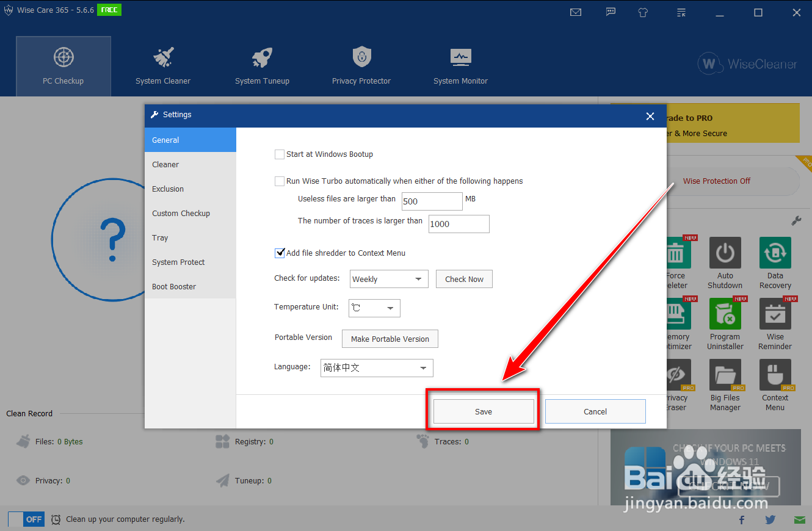812x531 pixels.
Task: Select System Protect in Settings sidebar
Action: [190, 262]
